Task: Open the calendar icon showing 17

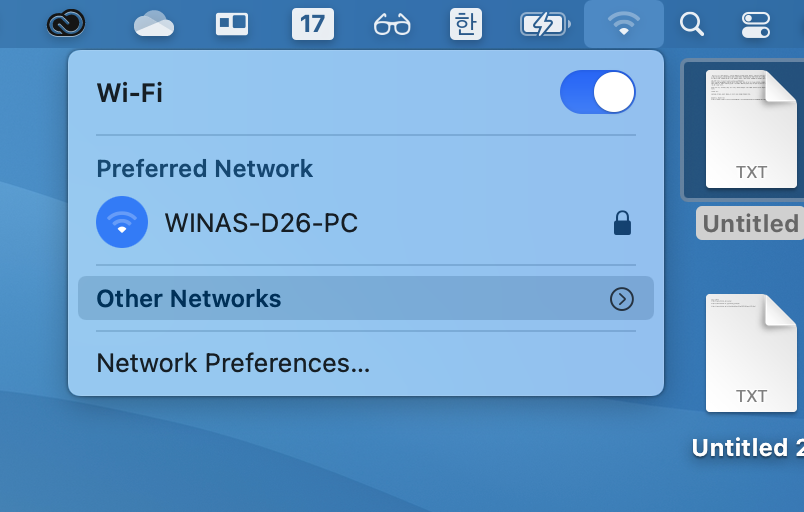Action: [x=313, y=24]
